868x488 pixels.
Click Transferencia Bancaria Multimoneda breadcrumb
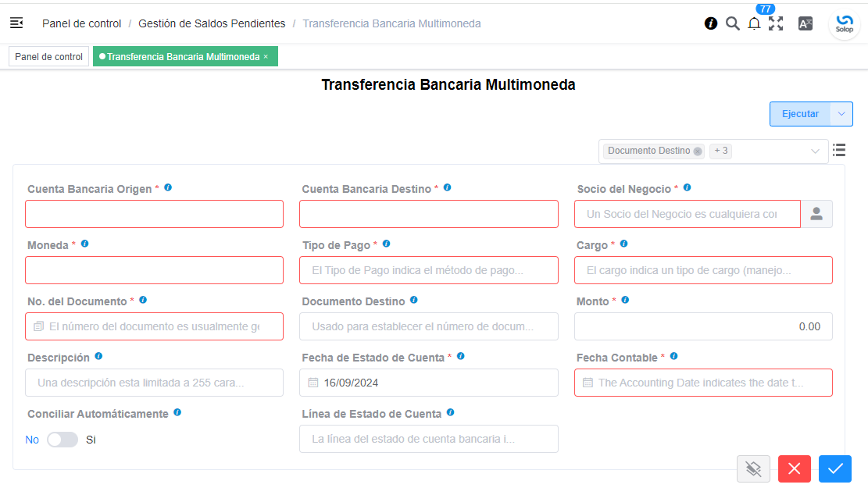(391, 23)
